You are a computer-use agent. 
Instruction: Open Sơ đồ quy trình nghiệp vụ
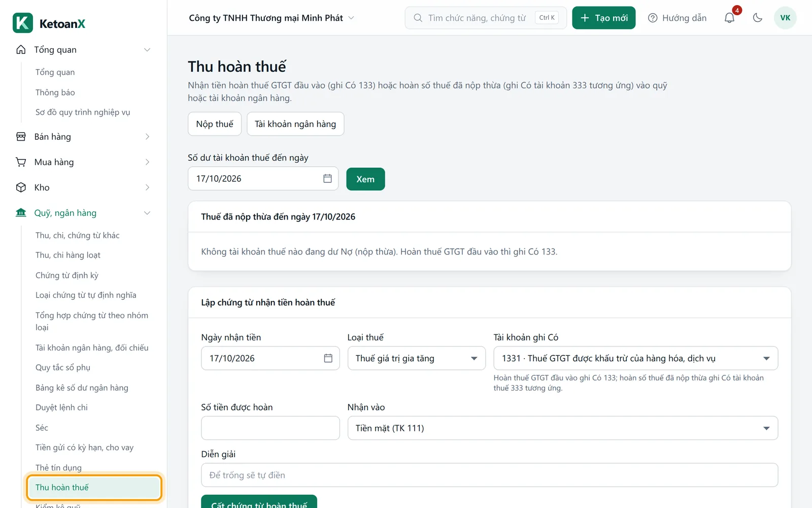pyautogui.click(x=83, y=112)
